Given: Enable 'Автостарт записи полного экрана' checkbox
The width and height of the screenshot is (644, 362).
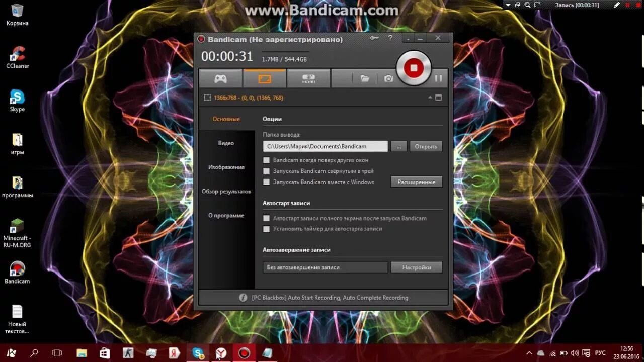Looking at the screenshot, I should pyautogui.click(x=267, y=218).
